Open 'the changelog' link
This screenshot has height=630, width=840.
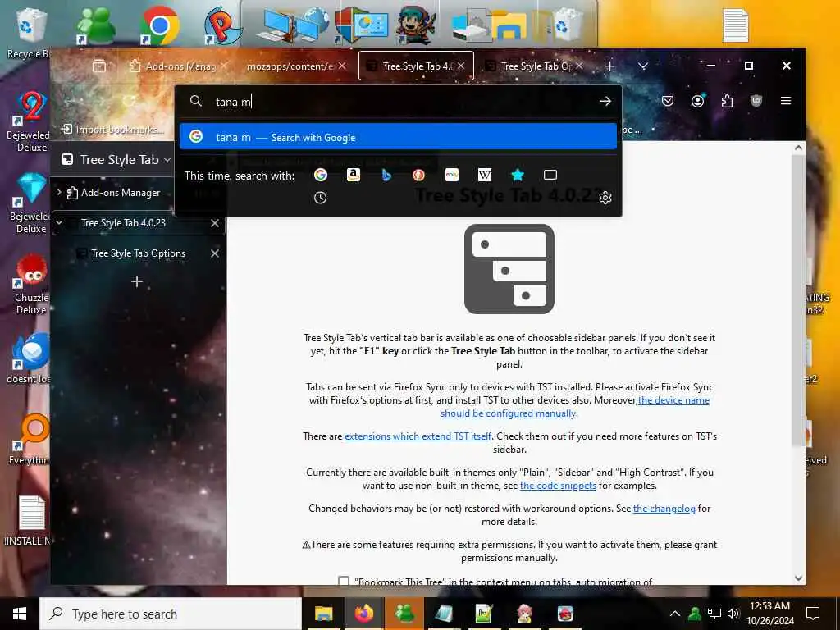pyautogui.click(x=664, y=509)
